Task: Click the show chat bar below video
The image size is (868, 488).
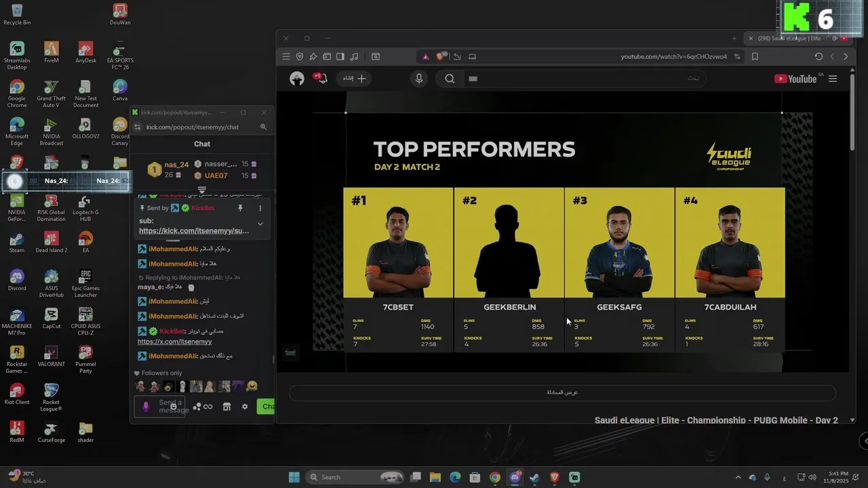Action: (562, 392)
